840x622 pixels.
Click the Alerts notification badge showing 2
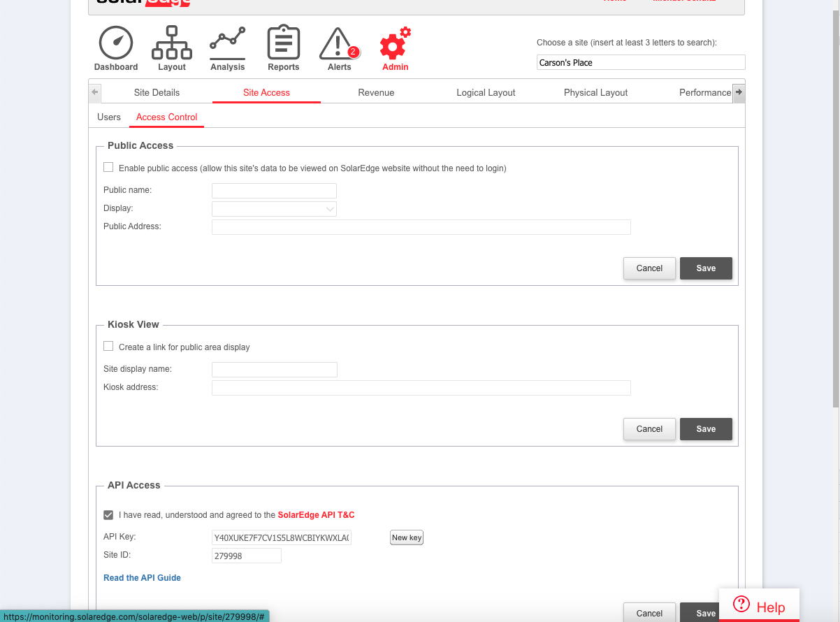[x=352, y=51]
